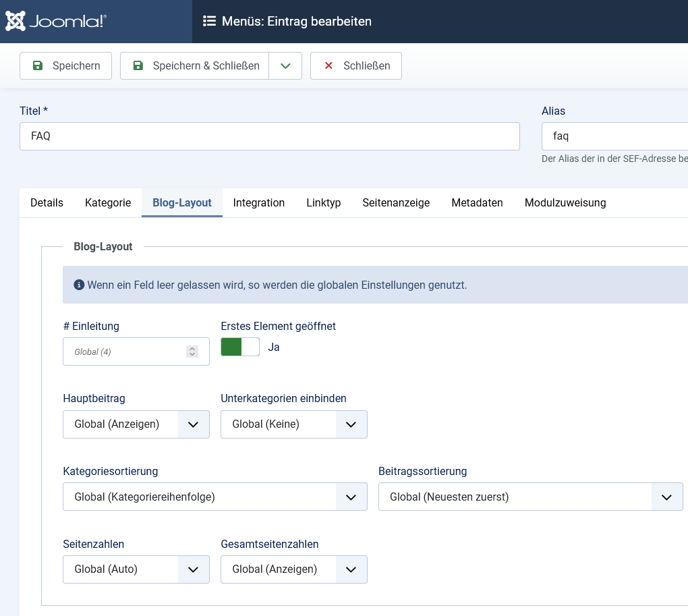Open the Kategorie tab
The width and height of the screenshot is (688, 616).
(x=108, y=203)
